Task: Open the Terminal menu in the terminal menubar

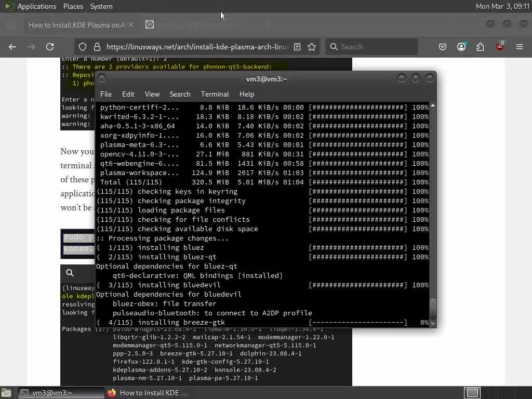Action: [x=215, y=95]
